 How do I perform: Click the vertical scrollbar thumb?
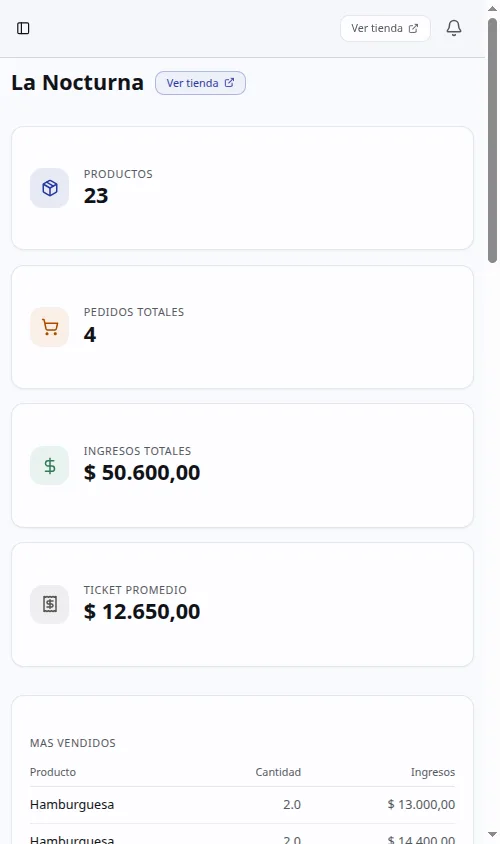click(x=492, y=140)
